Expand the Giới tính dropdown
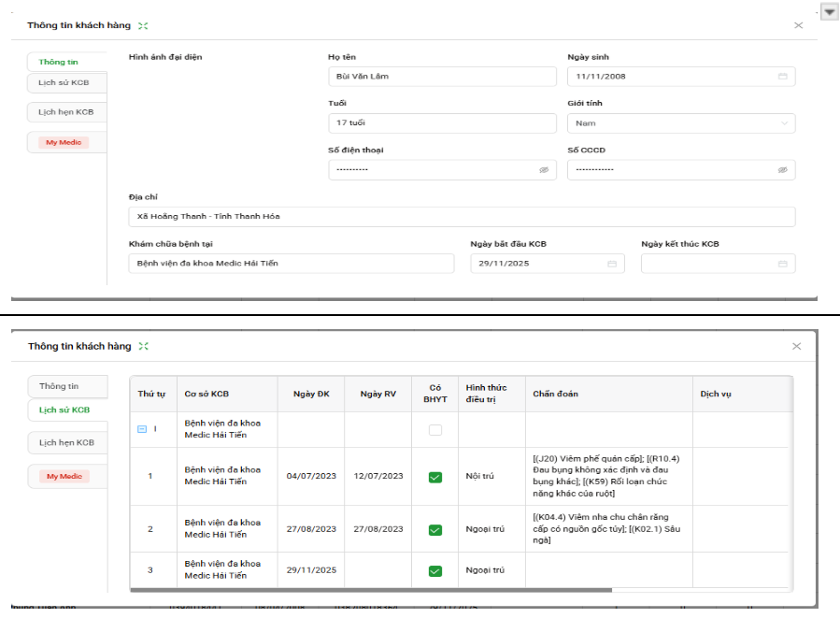This screenshot has width=840, height=618. [x=783, y=123]
